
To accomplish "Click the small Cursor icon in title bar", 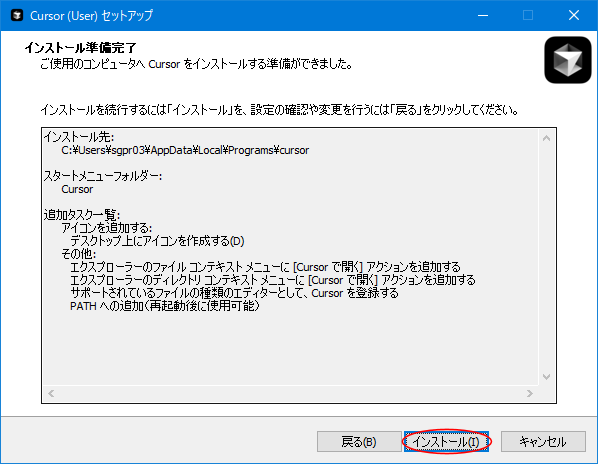I will [17, 16].
